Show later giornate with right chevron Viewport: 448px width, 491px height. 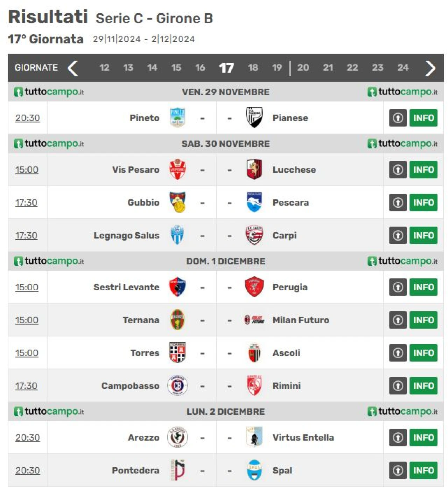pos(430,68)
